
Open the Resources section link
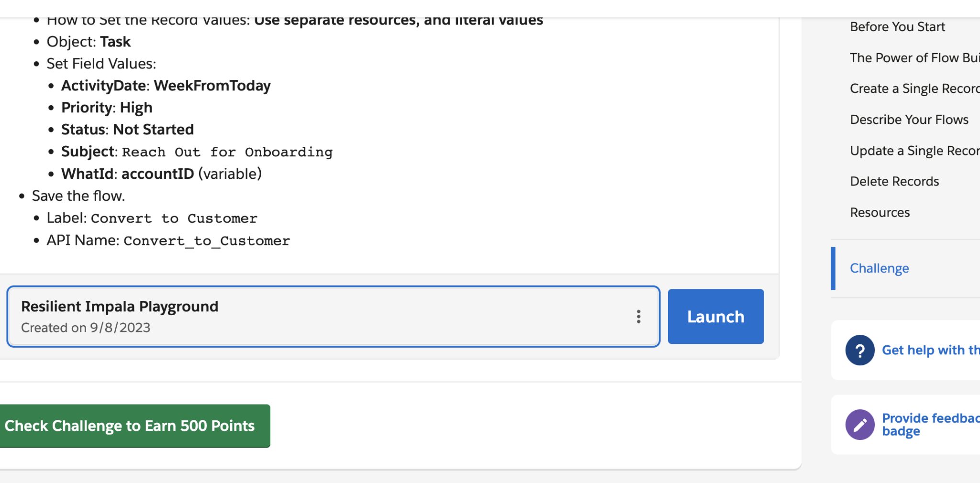tap(880, 212)
